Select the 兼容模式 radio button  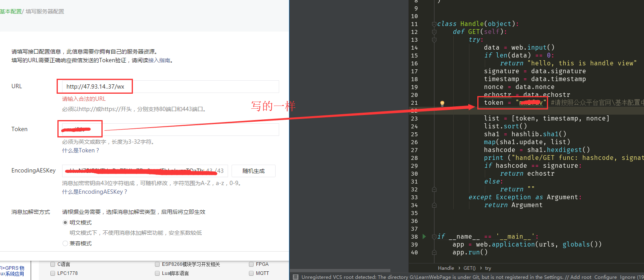[x=65, y=243]
